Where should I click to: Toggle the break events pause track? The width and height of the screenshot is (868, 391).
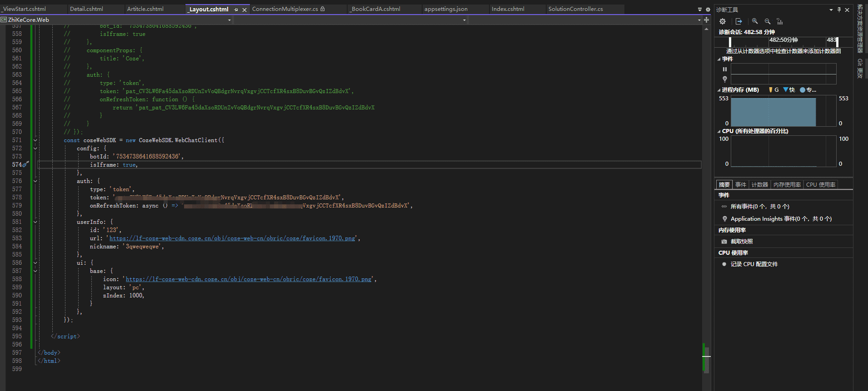725,69
